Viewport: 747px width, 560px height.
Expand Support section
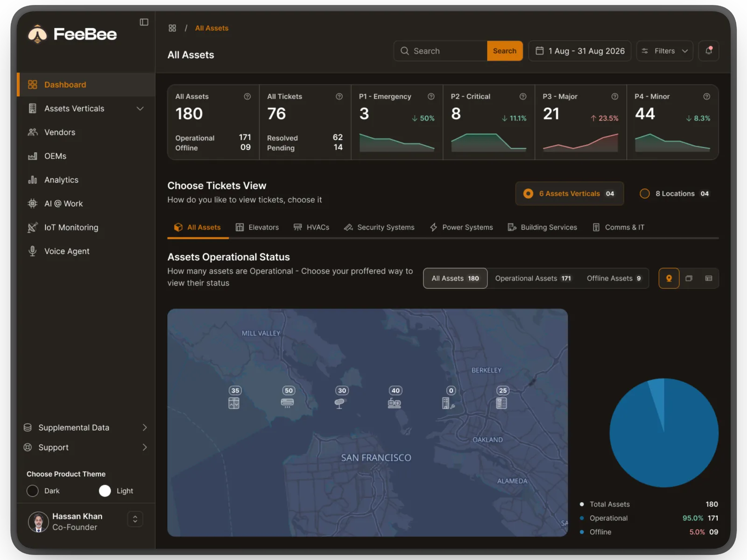pyautogui.click(x=86, y=448)
